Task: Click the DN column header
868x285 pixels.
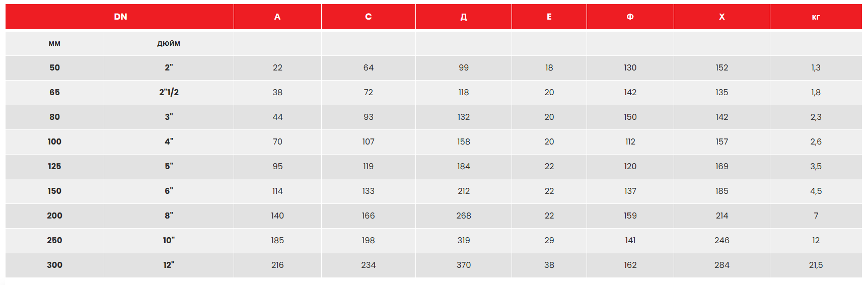Action: 120,17
